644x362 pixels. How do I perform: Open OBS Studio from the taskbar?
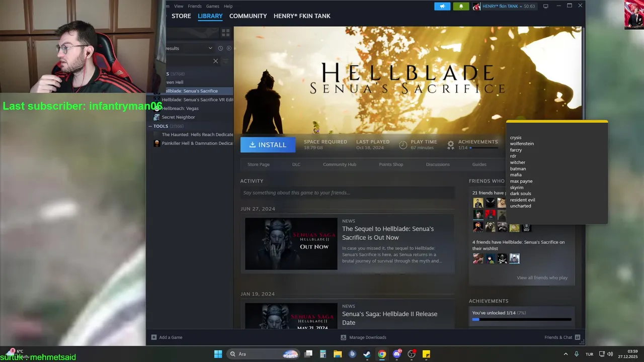click(x=412, y=354)
